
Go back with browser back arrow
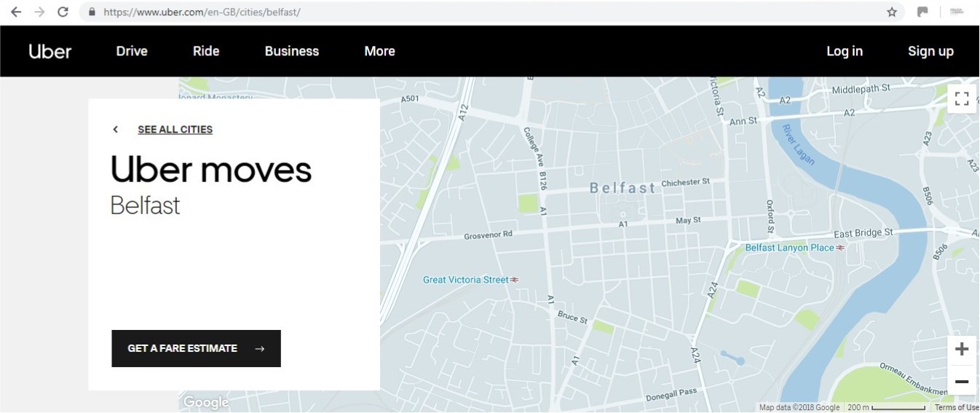pos(15,12)
